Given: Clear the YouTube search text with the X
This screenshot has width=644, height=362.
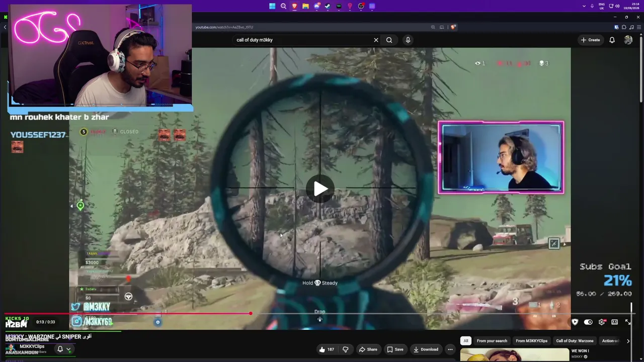Looking at the screenshot, I should [376, 40].
